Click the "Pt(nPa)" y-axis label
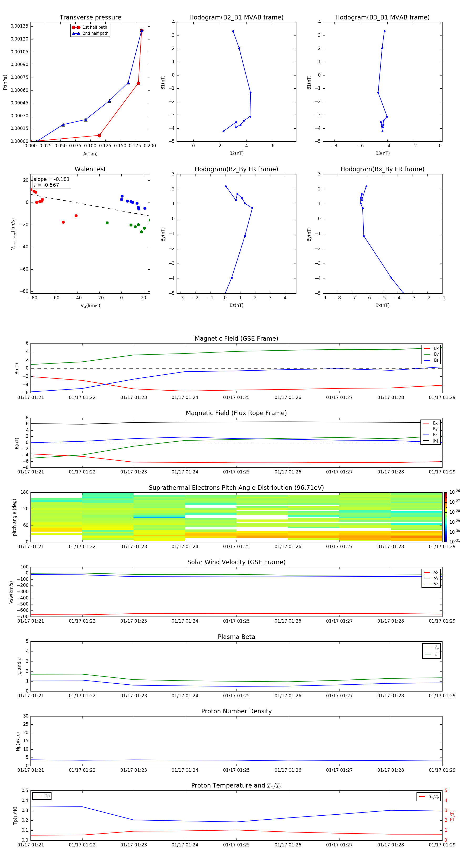The width and height of the screenshot is (473, 868). (5, 82)
